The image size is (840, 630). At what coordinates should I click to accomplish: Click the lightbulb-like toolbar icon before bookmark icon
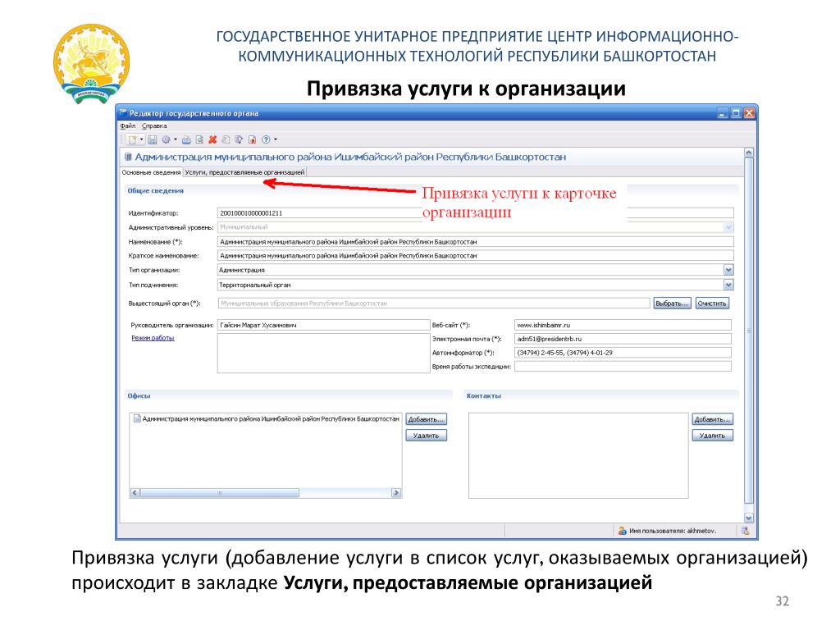(x=239, y=139)
